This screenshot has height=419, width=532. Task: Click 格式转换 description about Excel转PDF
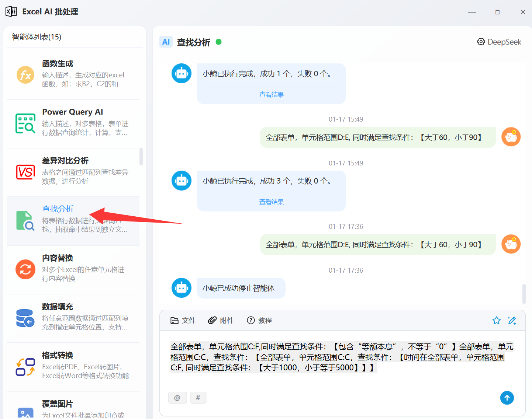click(x=85, y=371)
